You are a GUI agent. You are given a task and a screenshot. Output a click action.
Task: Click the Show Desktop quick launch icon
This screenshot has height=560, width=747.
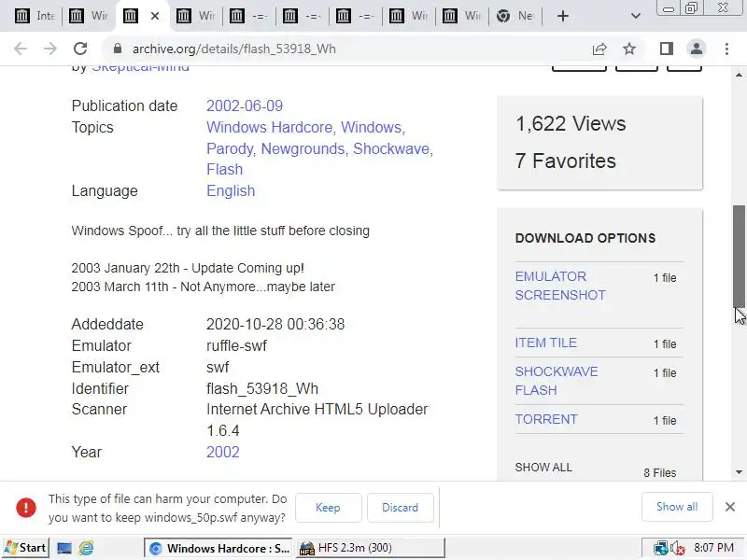[64, 549]
